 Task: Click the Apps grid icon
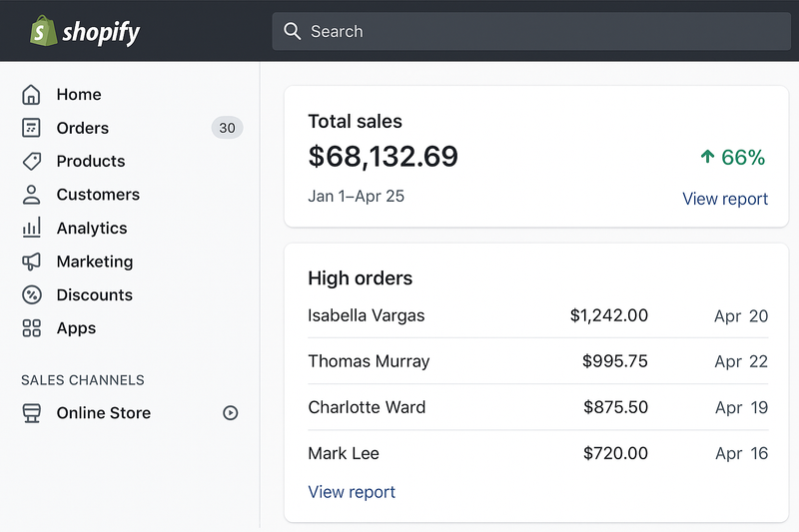click(x=32, y=328)
